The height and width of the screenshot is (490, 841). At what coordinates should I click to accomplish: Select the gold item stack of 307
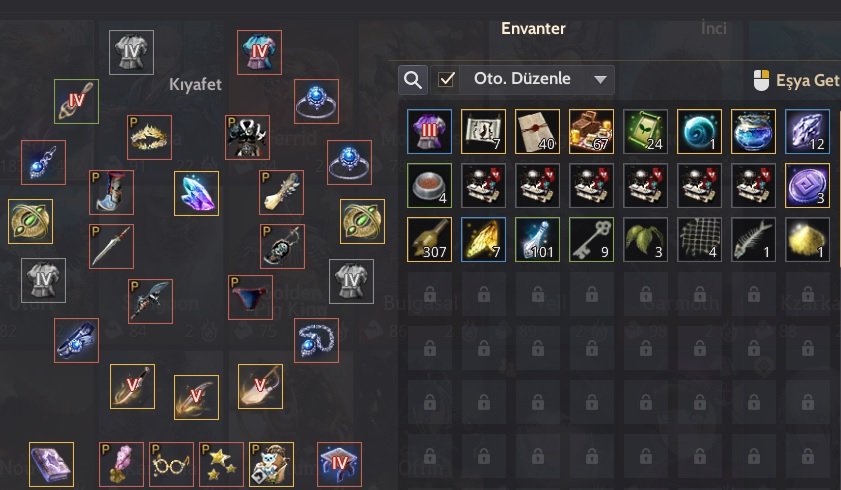[429, 240]
